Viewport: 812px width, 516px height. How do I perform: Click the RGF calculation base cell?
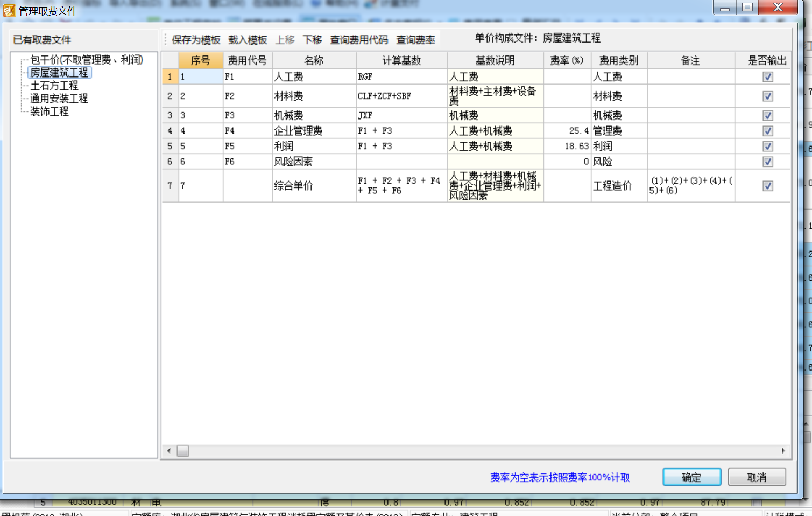point(401,76)
